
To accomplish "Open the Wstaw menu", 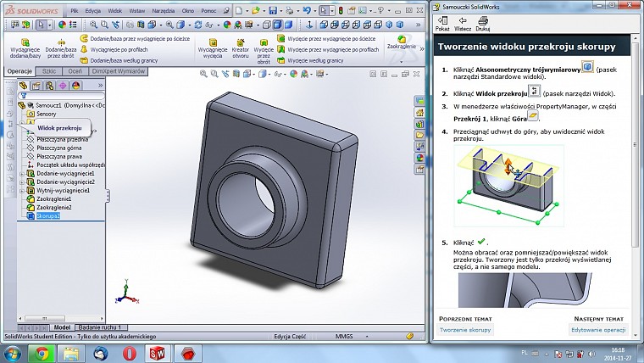I will (137, 11).
